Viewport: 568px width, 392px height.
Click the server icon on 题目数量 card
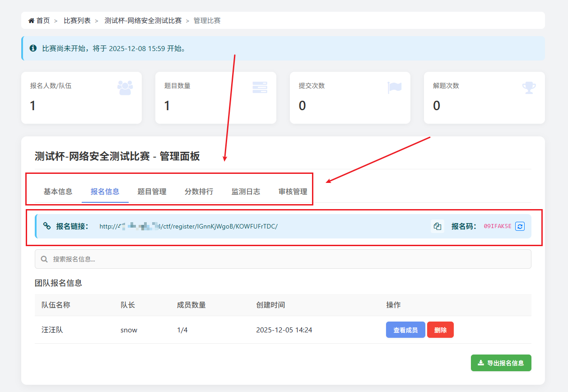pyautogui.click(x=260, y=88)
